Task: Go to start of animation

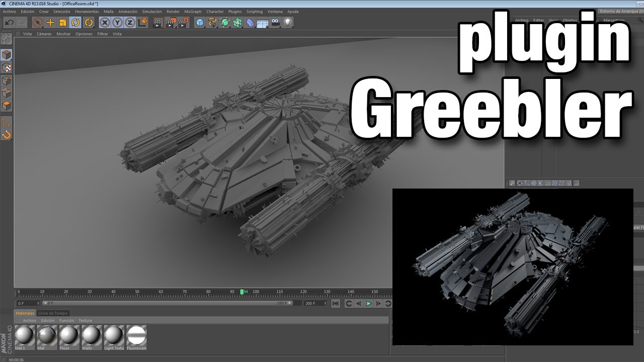Action: click(336, 304)
